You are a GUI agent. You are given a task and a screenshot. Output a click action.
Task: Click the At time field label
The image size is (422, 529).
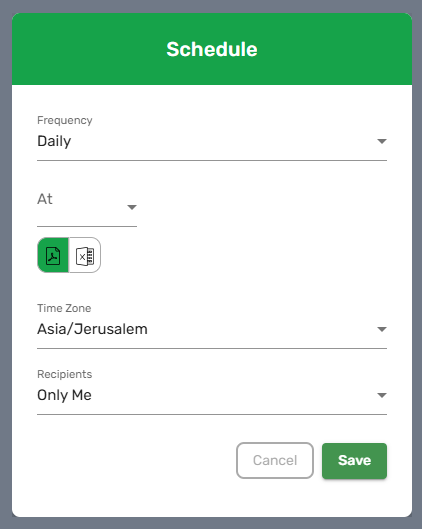(45, 199)
